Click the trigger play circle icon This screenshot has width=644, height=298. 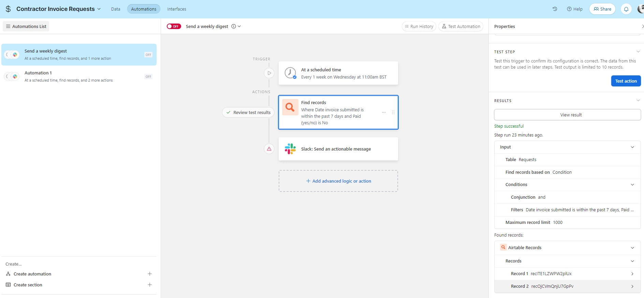point(269,73)
